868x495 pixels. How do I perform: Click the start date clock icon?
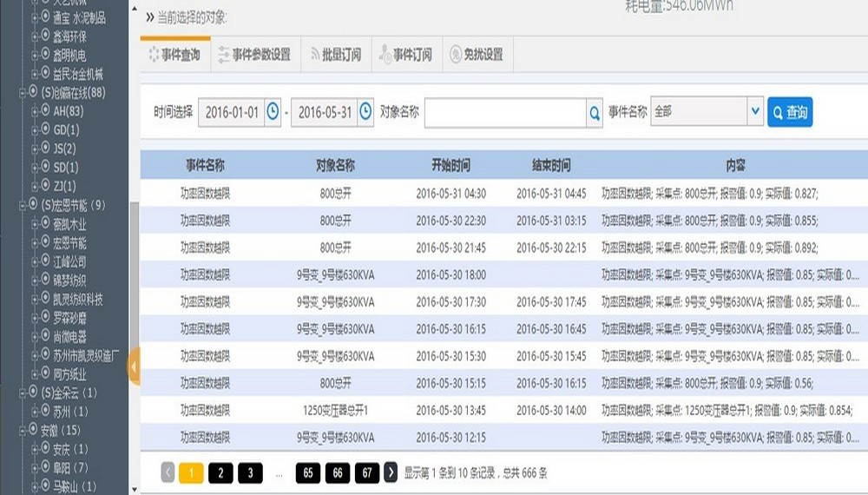point(273,112)
